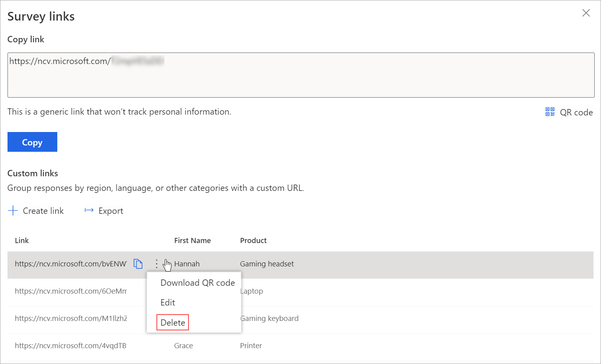Open the Export command
This screenshot has height=364, width=601.
point(111,210)
